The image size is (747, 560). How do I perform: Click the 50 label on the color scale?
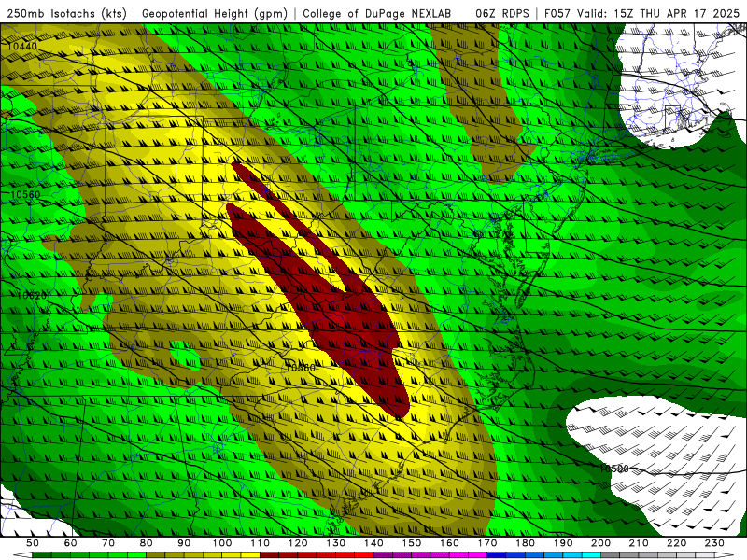tap(33, 543)
